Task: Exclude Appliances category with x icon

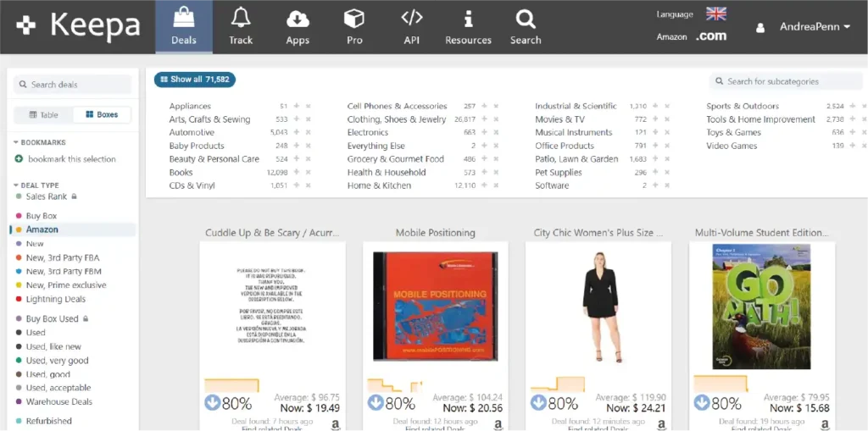Action: point(309,106)
